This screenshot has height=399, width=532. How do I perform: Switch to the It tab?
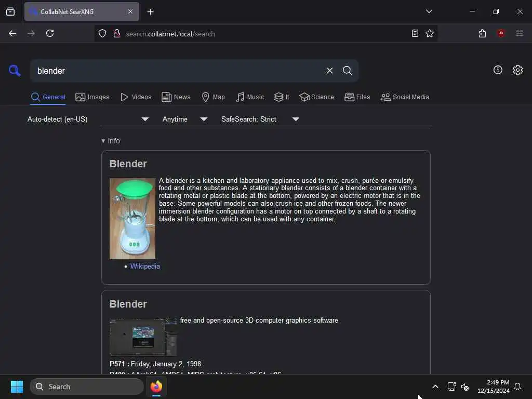pos(282,97)
